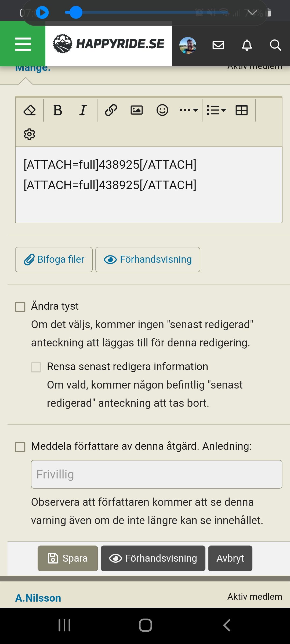
Task: Tick "Meddela författare av denna åtgärd"
Action: (x=20, y=447)
